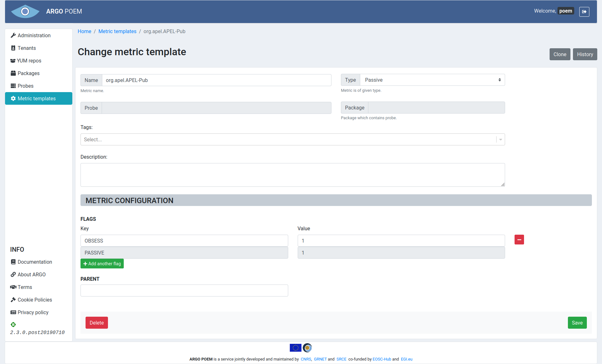Save the metric template
602x364 pixels.
point(577,323)
